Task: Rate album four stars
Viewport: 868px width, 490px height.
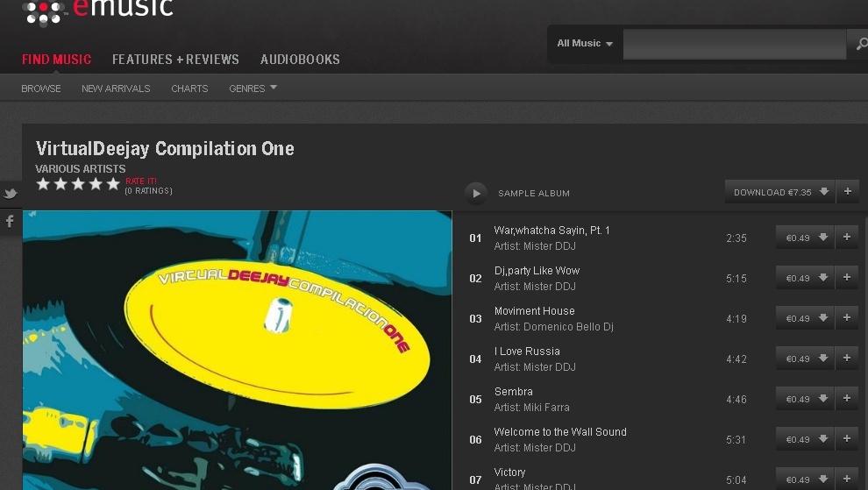Action: pos(96,184)
